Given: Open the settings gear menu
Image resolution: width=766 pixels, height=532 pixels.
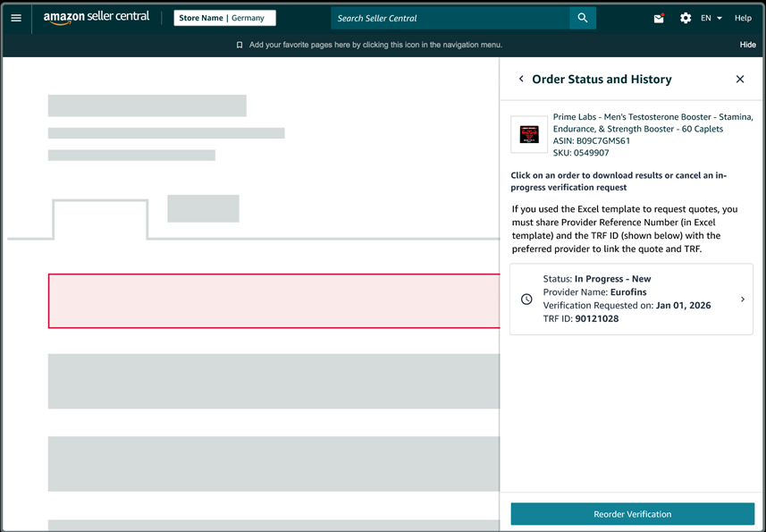Looking at the screenshot, I should coord(686,18).
